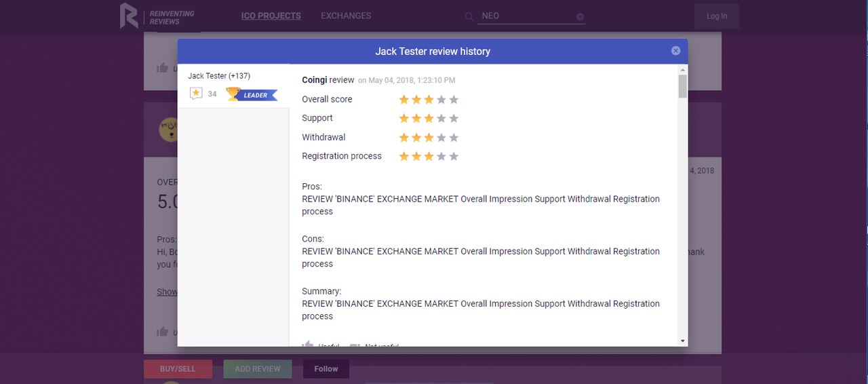Click the NEO search input field
868x384 pixels.
coord(526,16)
